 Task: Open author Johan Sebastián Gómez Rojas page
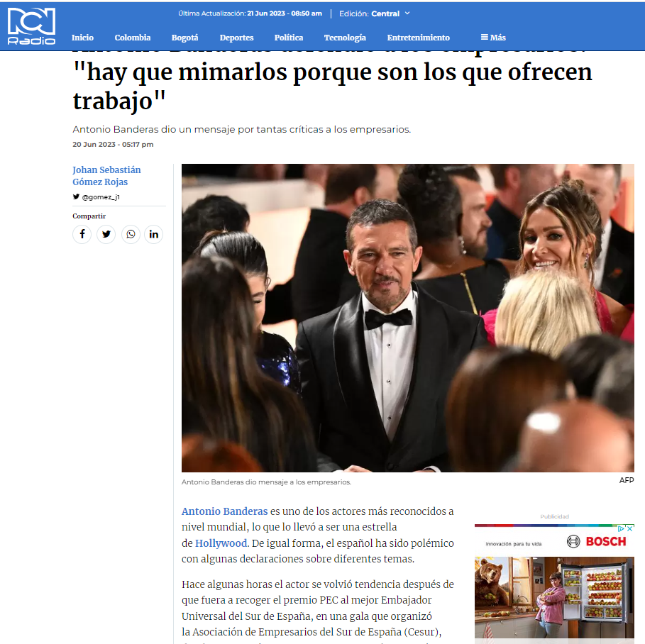click(x=106, y=176)
